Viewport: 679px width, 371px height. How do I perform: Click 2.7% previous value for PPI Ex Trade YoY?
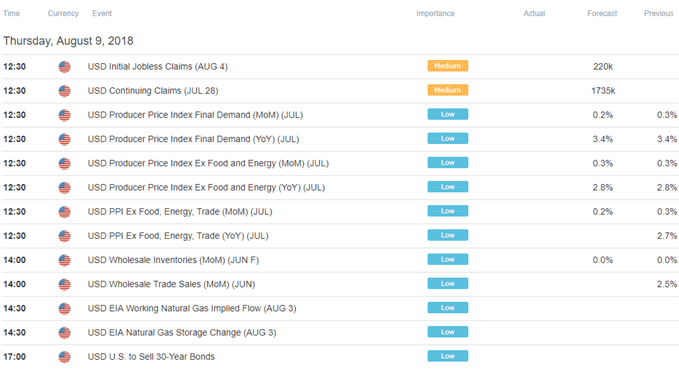pyautogui.click(x=666, y=236)
